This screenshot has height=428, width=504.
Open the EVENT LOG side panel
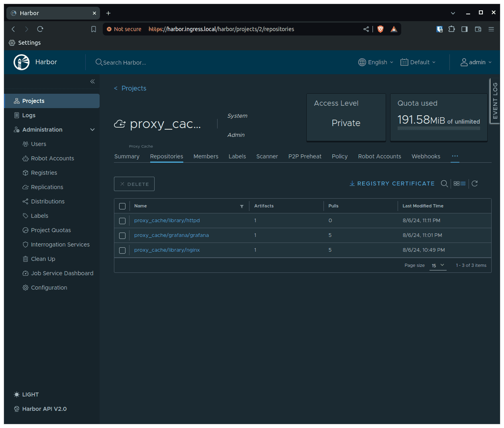[x=495, y=101]
